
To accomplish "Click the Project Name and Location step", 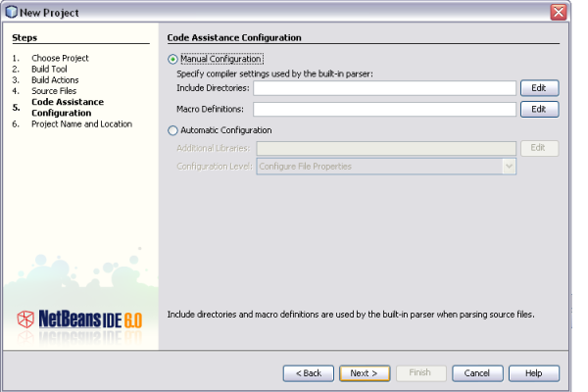I will pyautogui.click(x=81, y=124).
